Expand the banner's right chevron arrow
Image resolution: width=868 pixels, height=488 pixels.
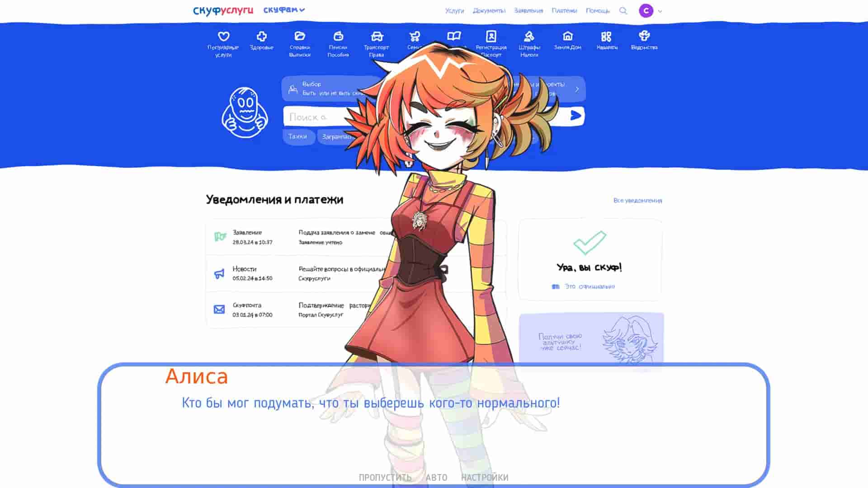(x=577, y=89)
